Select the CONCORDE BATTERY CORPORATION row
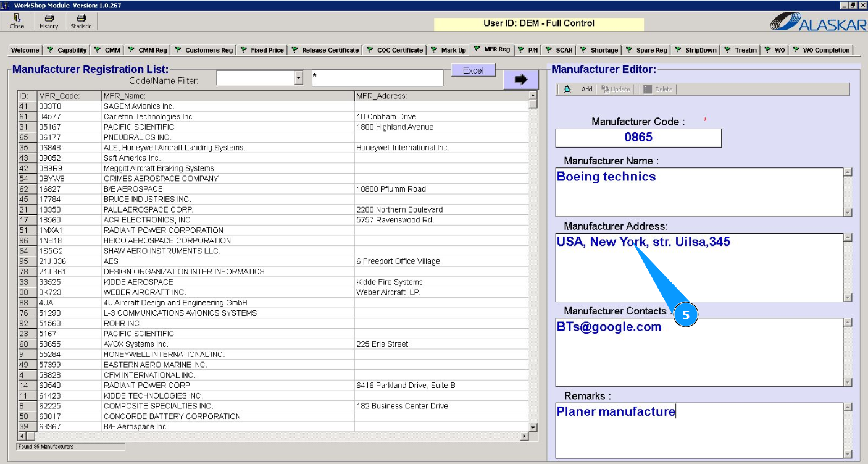This screenshot has height=464, width=868. (x=273, y=416)
